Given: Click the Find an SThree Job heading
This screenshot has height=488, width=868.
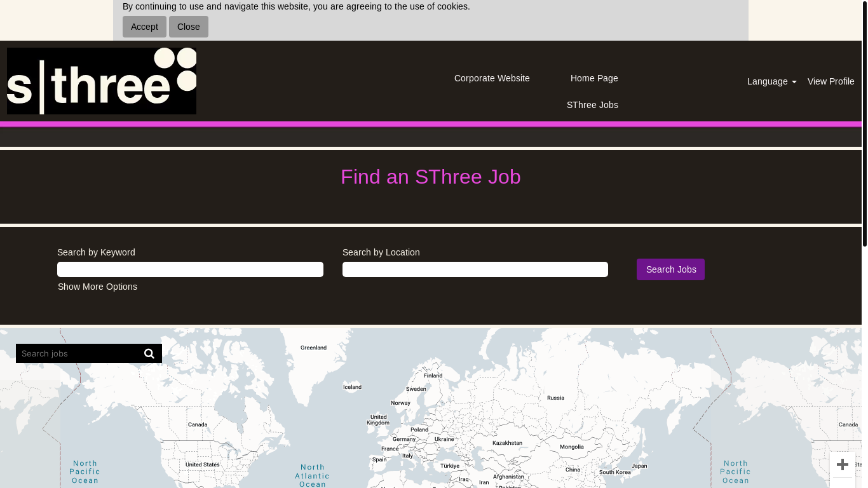Looking at the screenshot, I should (431, 177).
